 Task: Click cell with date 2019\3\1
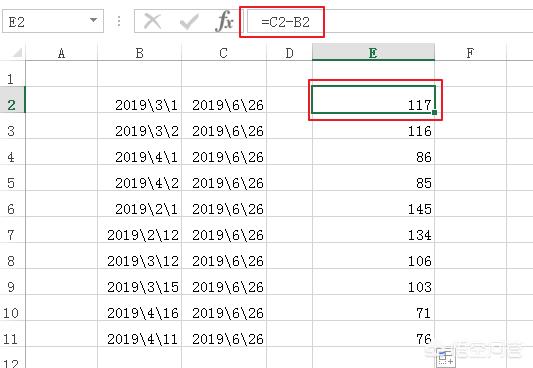point(139,100)
